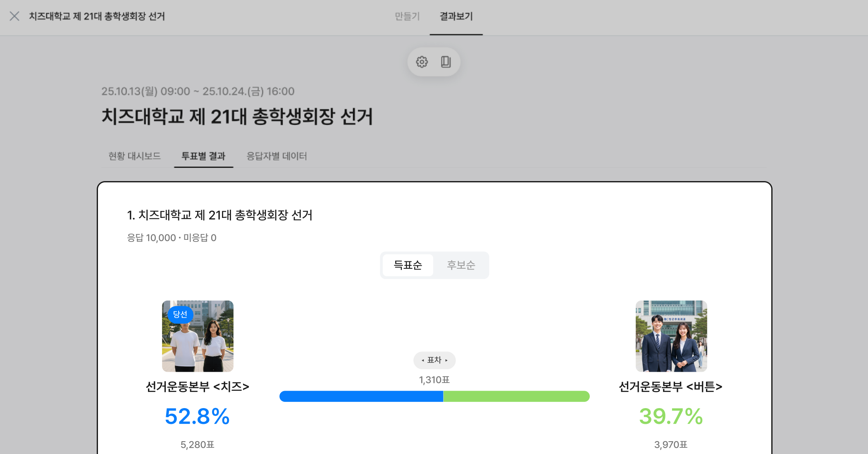
Task: Go to the 응답자별 데이터 tab
Action: coord(277,156)
